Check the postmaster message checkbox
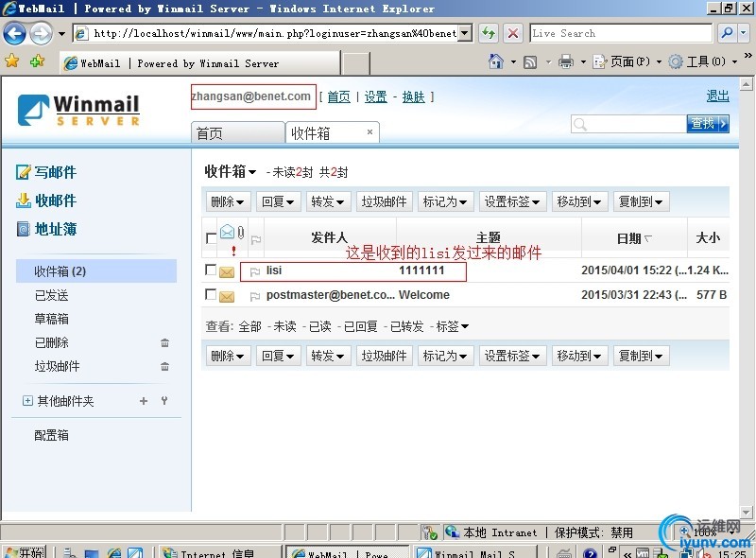 point(211,294)
